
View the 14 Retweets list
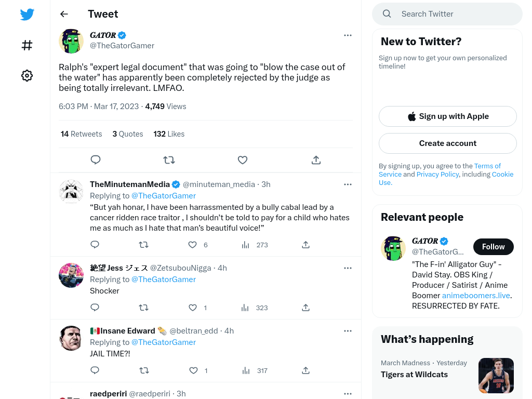coord(82,134)
